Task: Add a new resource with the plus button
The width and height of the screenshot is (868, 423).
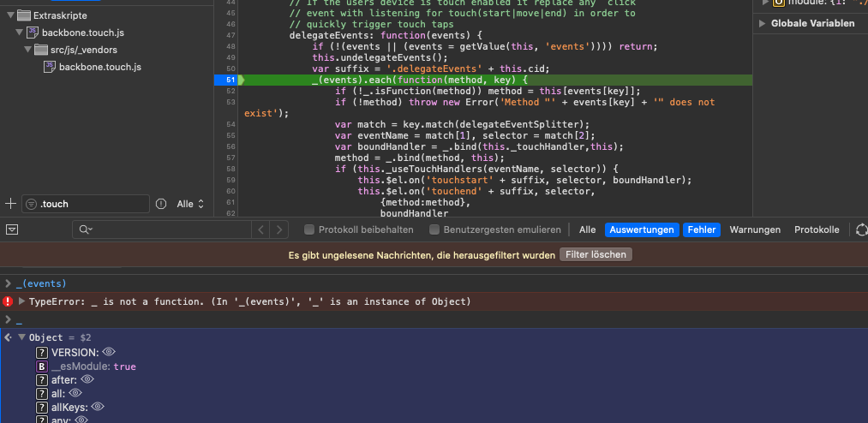Action: [x=10, y=204]
